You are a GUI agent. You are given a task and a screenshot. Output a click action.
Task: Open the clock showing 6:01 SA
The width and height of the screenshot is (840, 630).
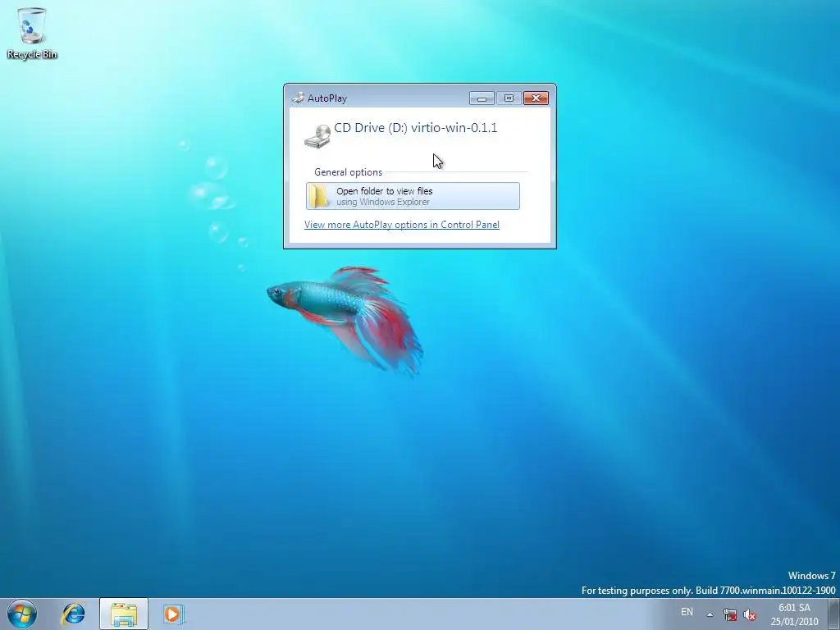(794, 614)
